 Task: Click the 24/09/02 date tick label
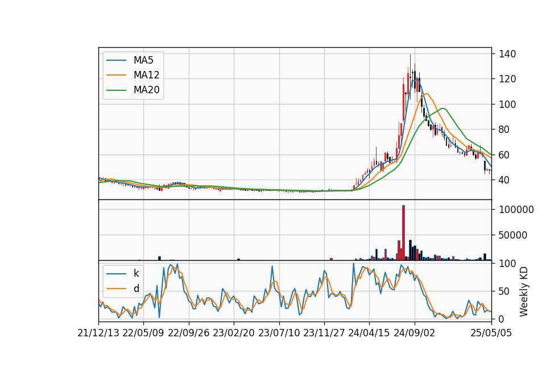(415, 333)
